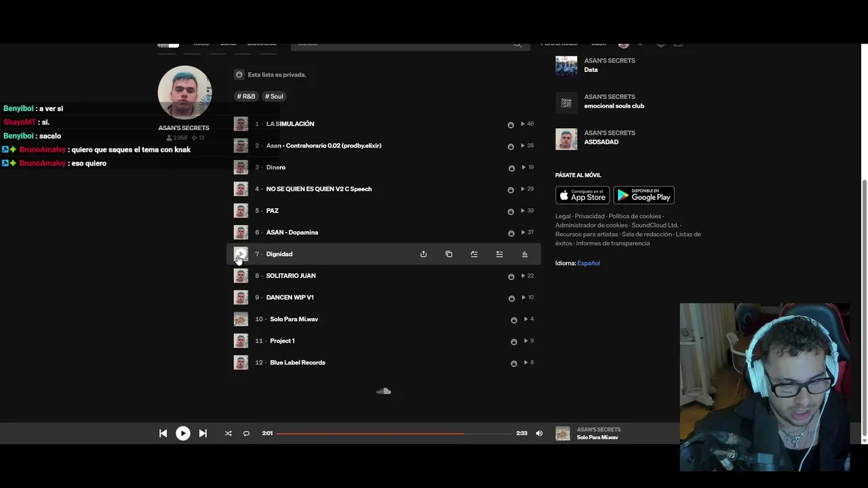Click the App Store download badge

click(x=583, y=195)
